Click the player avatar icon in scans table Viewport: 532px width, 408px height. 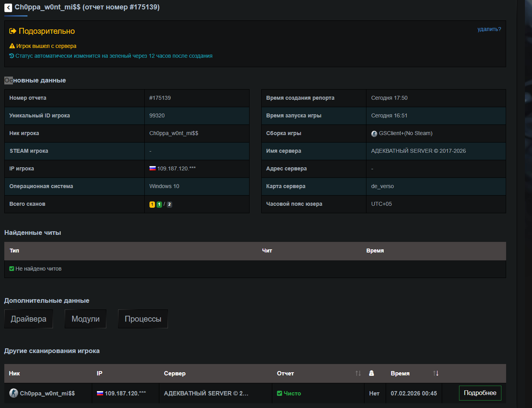(14, 393)
